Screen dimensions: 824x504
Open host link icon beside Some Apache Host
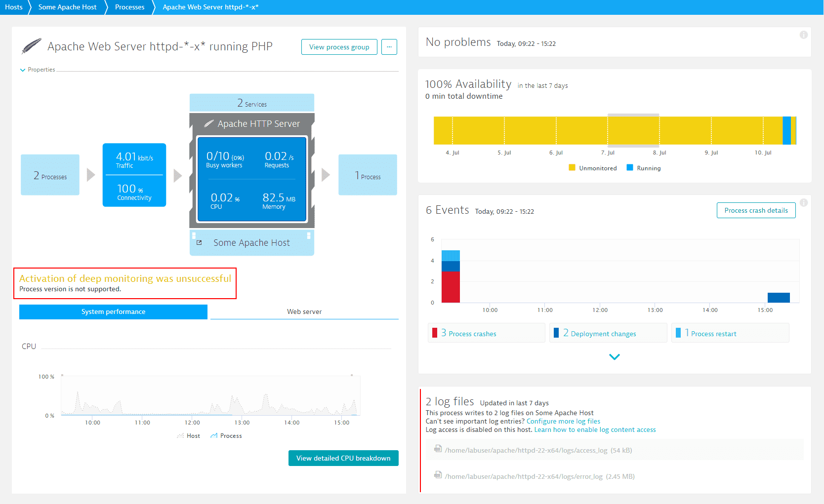pos(199,242)
